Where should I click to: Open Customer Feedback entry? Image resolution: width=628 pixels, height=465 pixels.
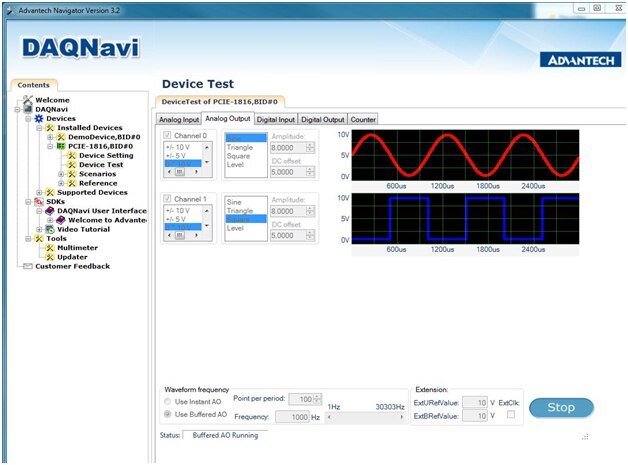72,266
